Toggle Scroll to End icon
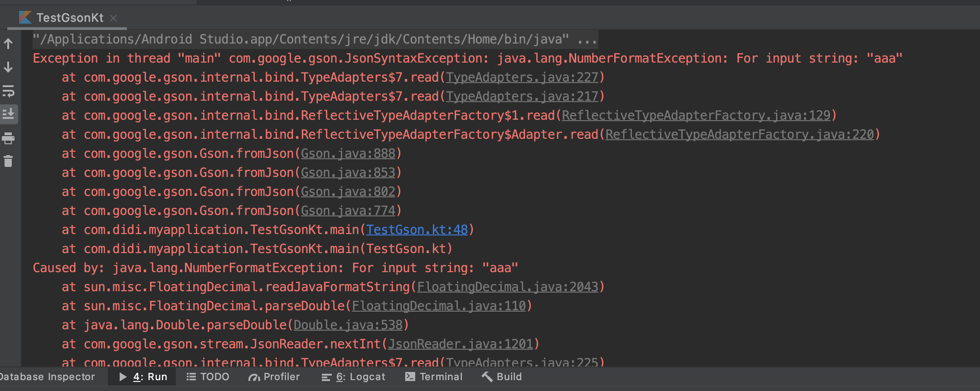The image size is (980, 391). point(8,114)
